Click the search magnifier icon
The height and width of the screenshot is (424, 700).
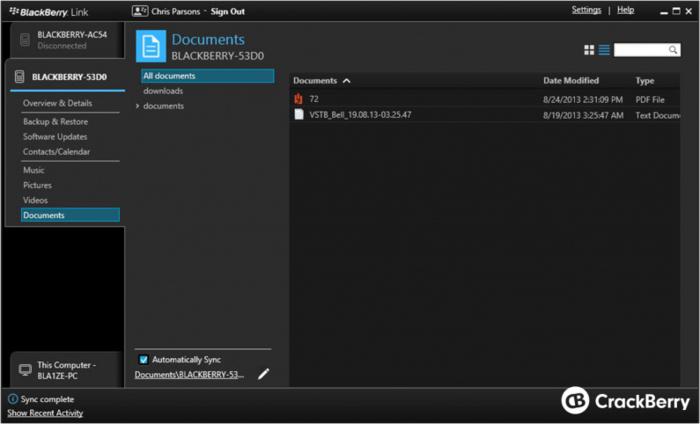(673, 50)
